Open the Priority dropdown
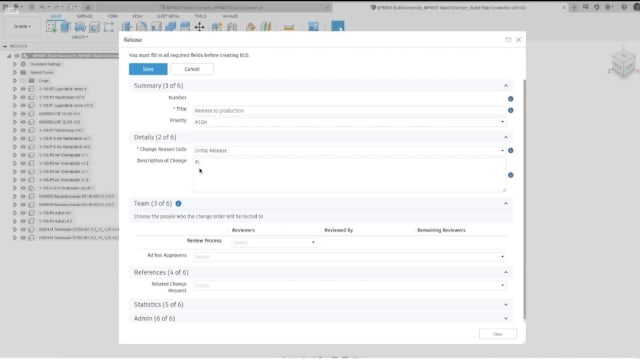Image resolution: width=640 pixels, height=363 pixels. 349,122
